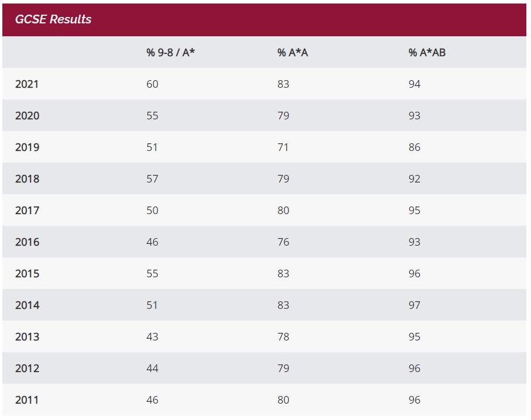This screenshot has height=420, width=531.
Task: Click the 2012 row label
Action: click(x=27, y=369)
